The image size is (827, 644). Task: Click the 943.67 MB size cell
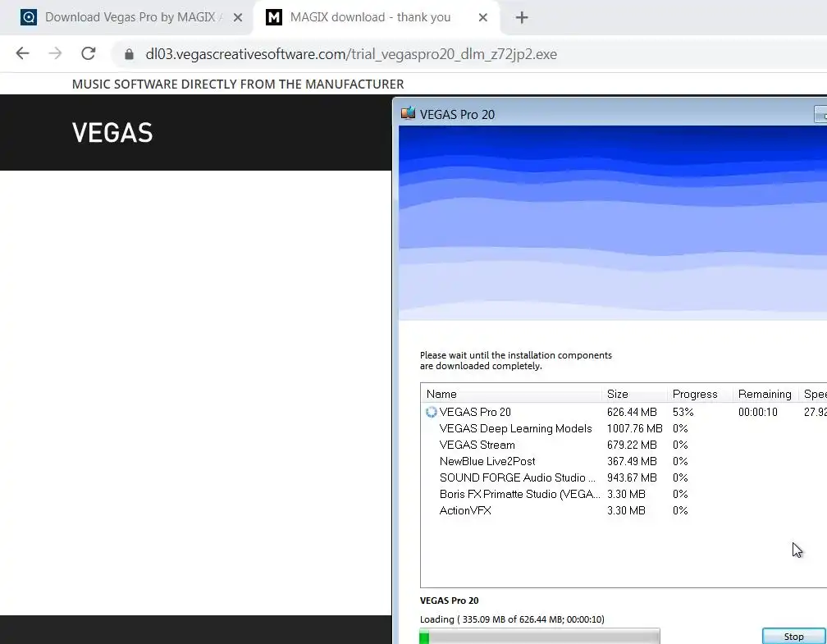coord(632,477)
